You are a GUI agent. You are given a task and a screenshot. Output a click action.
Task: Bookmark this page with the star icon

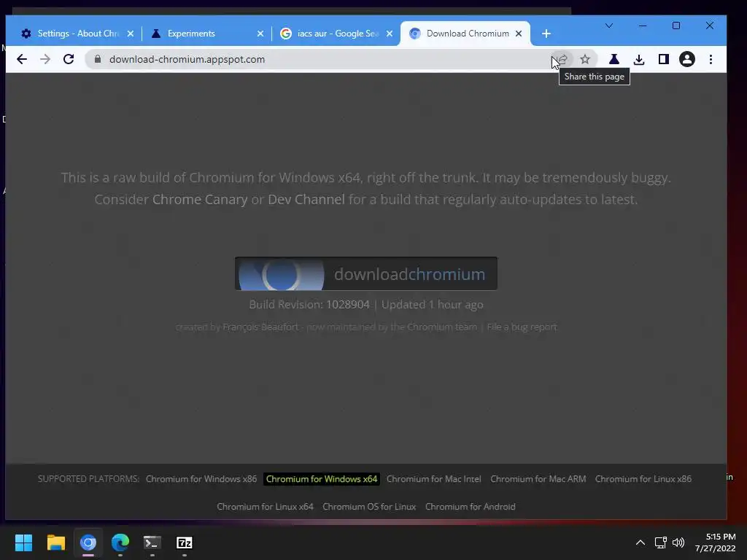click(x=585, y=59)
